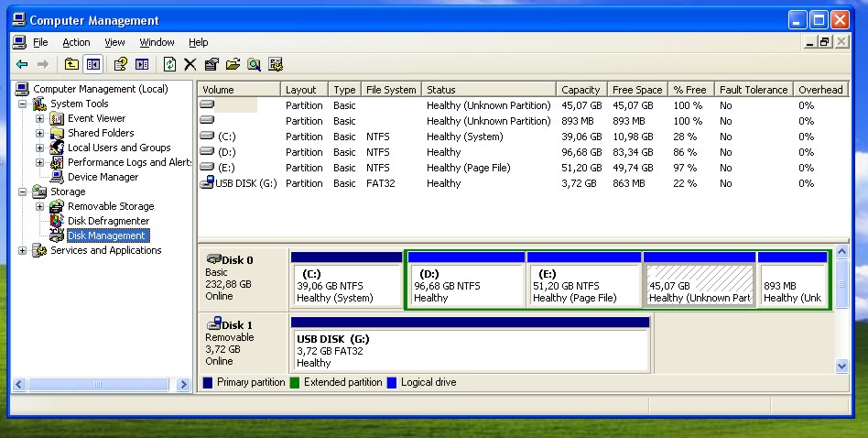Click the Refresh toolbar icon
868x438 pixels.
tap(169, 64)
